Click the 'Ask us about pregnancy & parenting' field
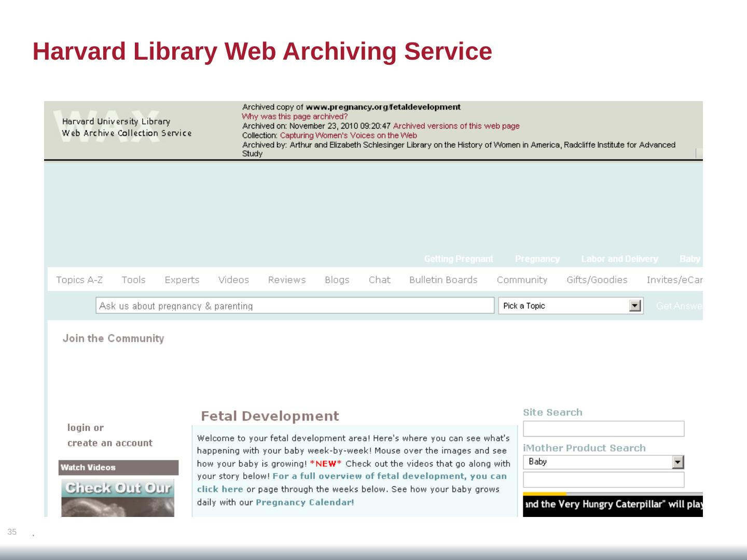Screen dimensions: 747x560 point(295,306)
